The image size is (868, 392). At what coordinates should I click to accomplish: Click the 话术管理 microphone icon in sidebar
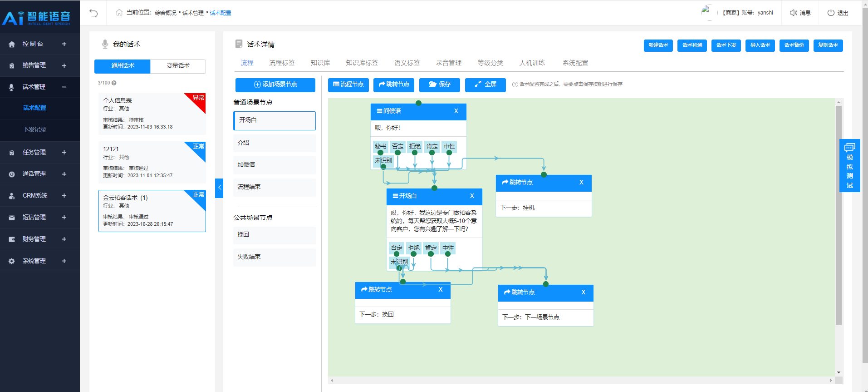click(x=12, y=87)
